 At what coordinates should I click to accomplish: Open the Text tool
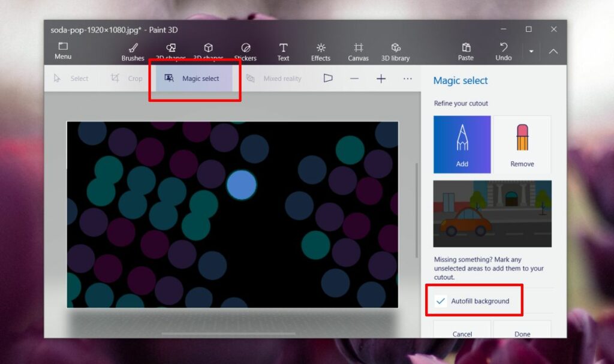(x=283, y=50)
